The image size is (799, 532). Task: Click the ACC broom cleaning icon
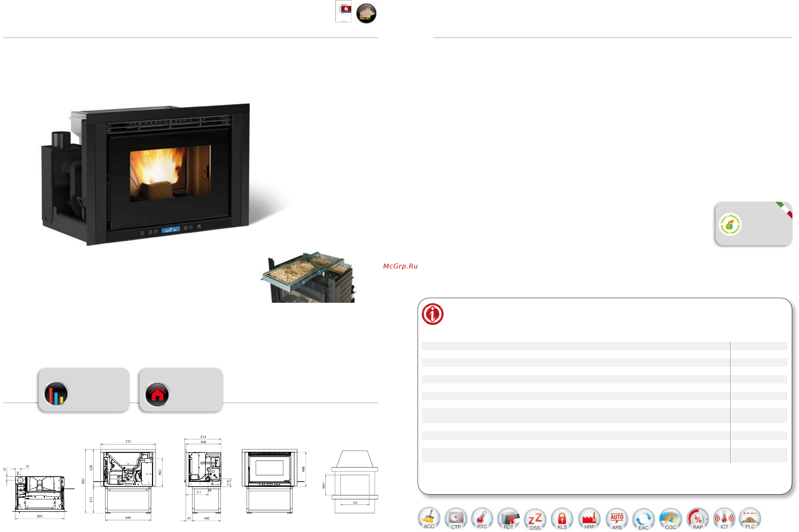click(429, 518)
